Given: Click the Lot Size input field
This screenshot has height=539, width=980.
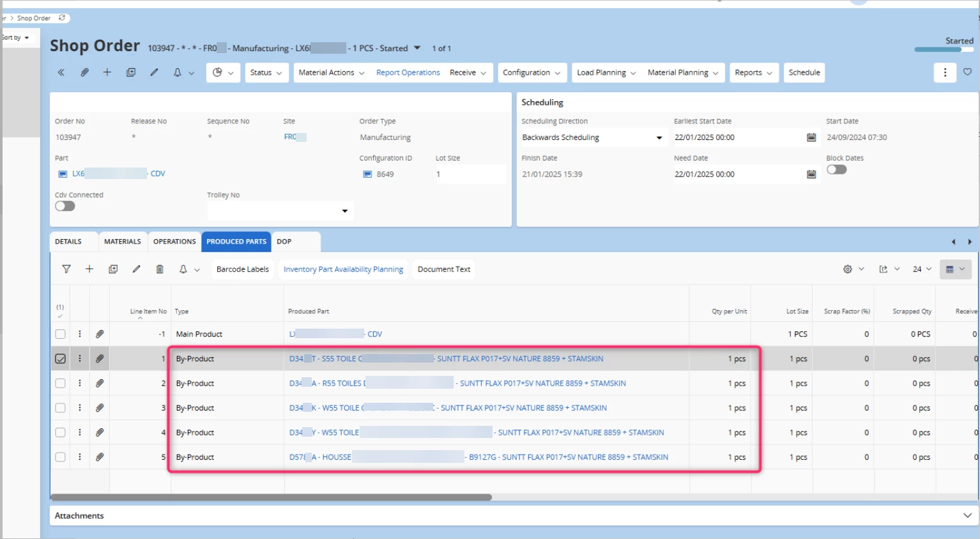Looking at the screenshot, I should pos(470,175).
